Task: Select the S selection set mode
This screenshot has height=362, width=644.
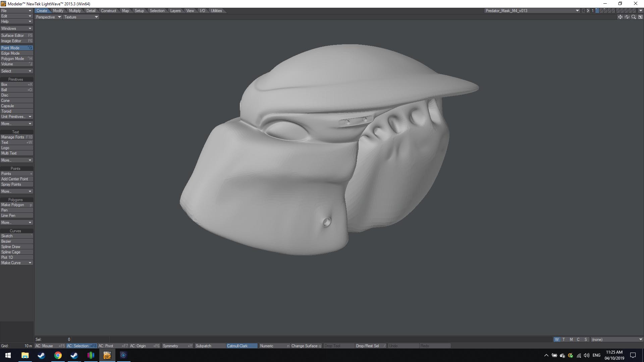Action: 586,340
